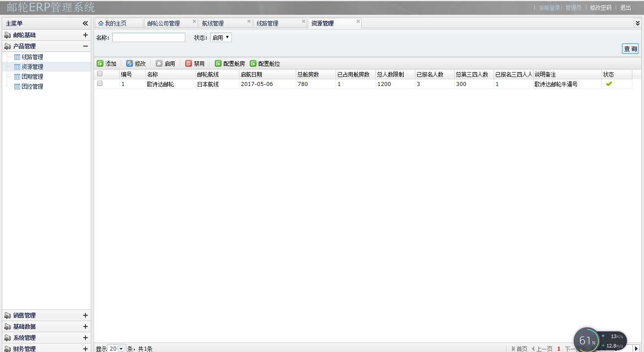Screen dimensions: 644x352
Task: Click the green status checkmark icon
Action: pos(609,84)
